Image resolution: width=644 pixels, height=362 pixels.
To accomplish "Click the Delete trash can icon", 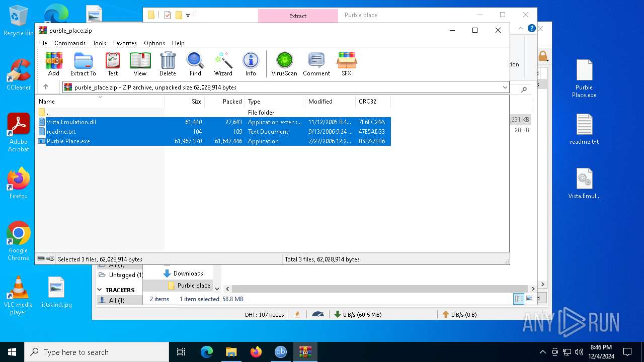I will (168, 64).
